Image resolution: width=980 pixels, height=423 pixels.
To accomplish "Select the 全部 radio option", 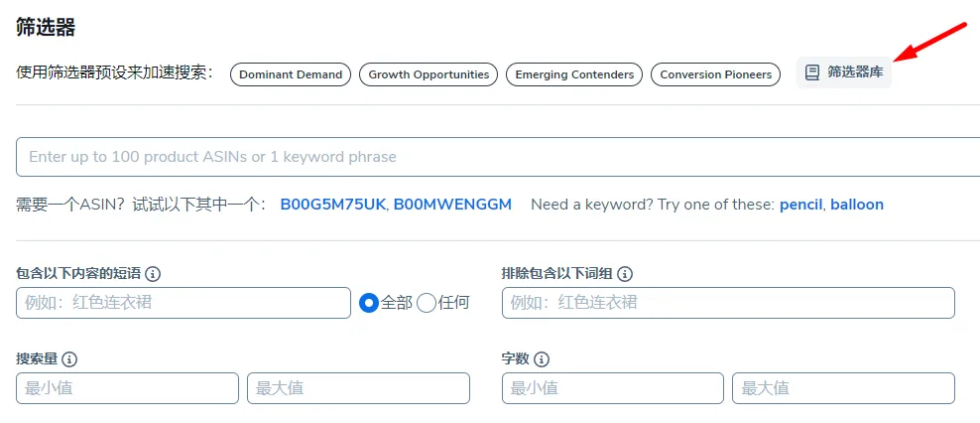I will [369, 303].
